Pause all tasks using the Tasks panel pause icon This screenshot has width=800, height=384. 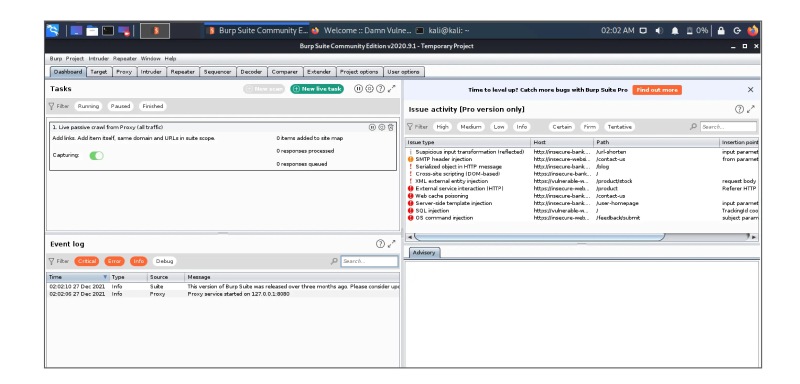pyautogui.click(x=359, y=89)
